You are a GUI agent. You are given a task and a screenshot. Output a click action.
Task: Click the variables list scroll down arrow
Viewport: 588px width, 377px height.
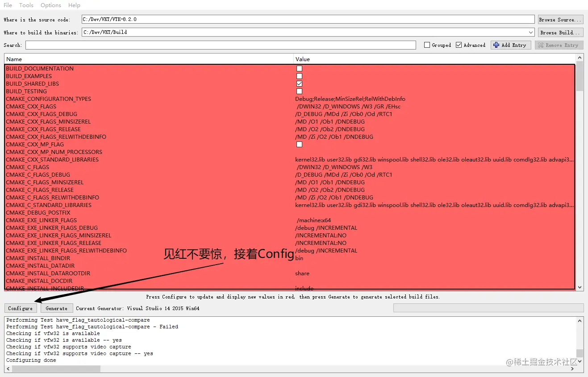pyautogui.click(x=580, y=288)
